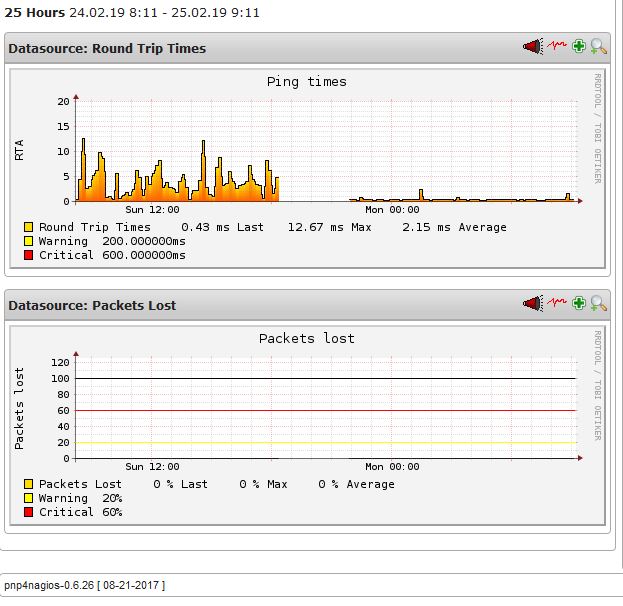This screenshot has height=606, width=623.
Task: Click the red waveform icon for Round Trip Times
Action: pos(556,47)
